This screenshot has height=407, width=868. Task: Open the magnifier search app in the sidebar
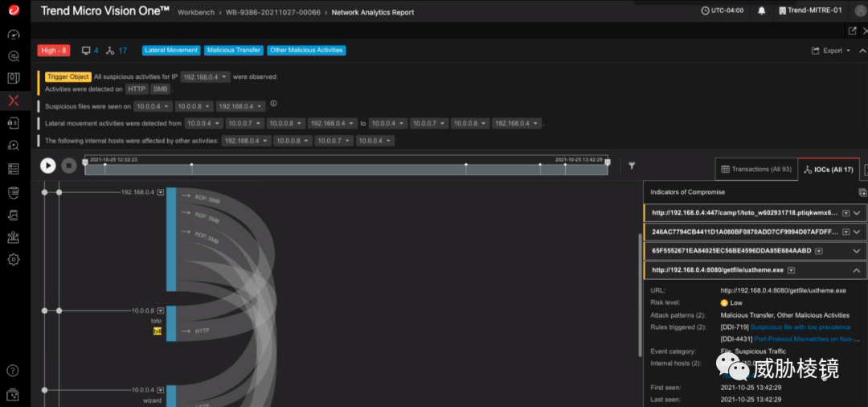coord(14,56)
